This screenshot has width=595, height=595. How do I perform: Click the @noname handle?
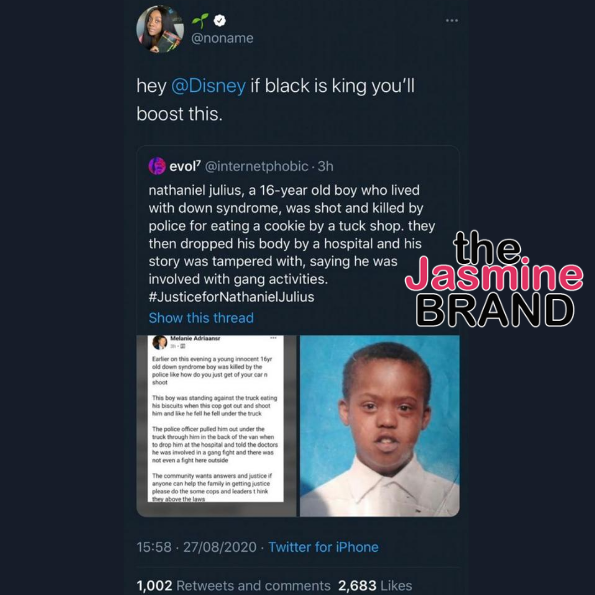click(222, 38)
